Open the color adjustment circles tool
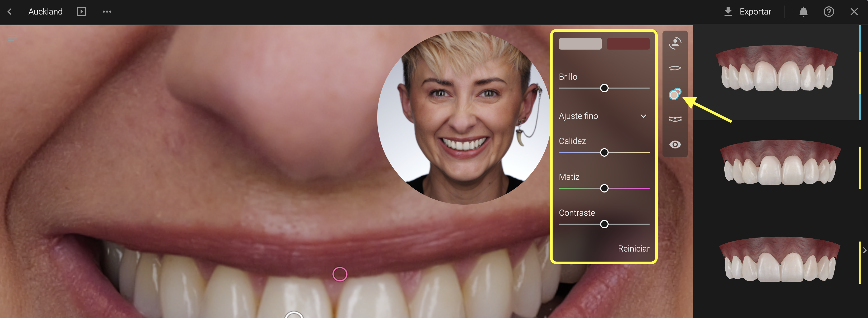This screenshot has width=868, height=318. (x=675, y=94)
